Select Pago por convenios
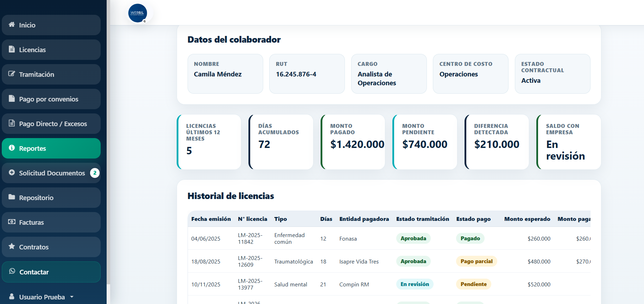The image size is (644, 304). point(51,99)
